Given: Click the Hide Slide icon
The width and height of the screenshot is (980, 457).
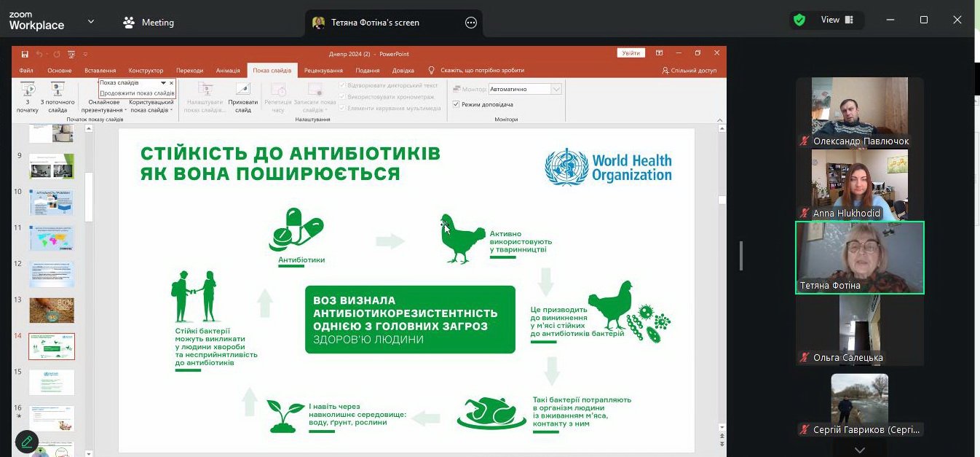Looking at the screenshot, I should pyautogui.click(x=242, y=90).
